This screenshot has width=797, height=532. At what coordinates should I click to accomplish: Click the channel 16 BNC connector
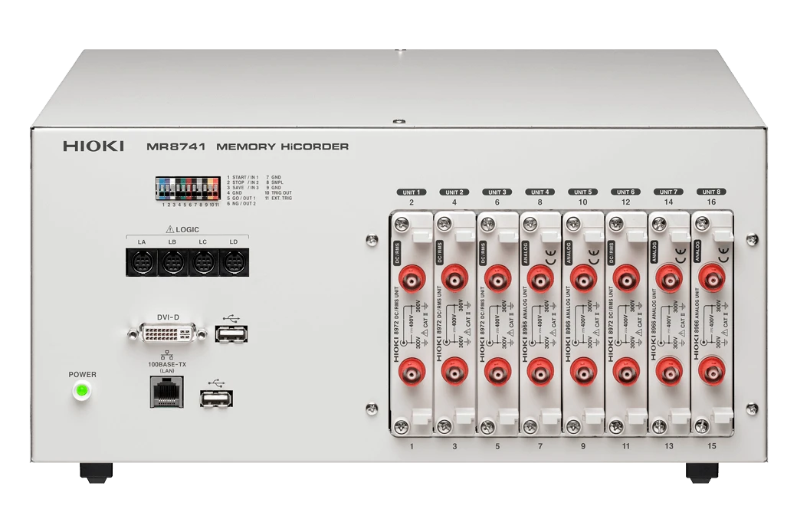pyautogui.click(x=712, y=277)
